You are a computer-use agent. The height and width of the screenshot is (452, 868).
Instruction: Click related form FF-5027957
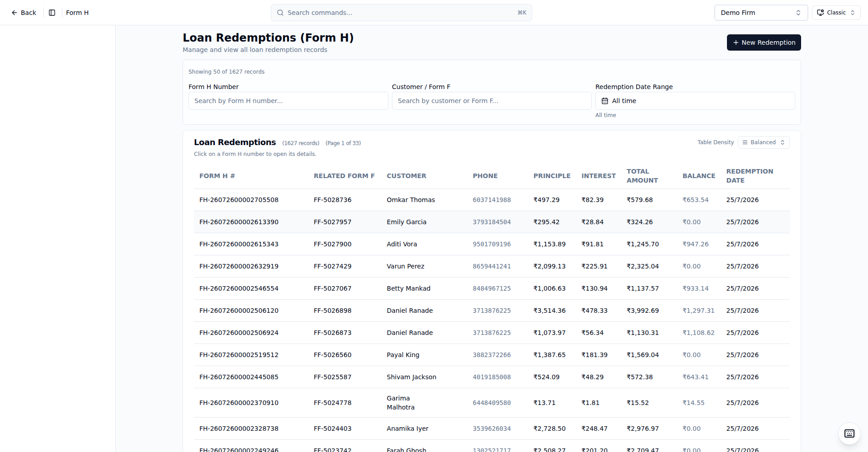(332, 222)
